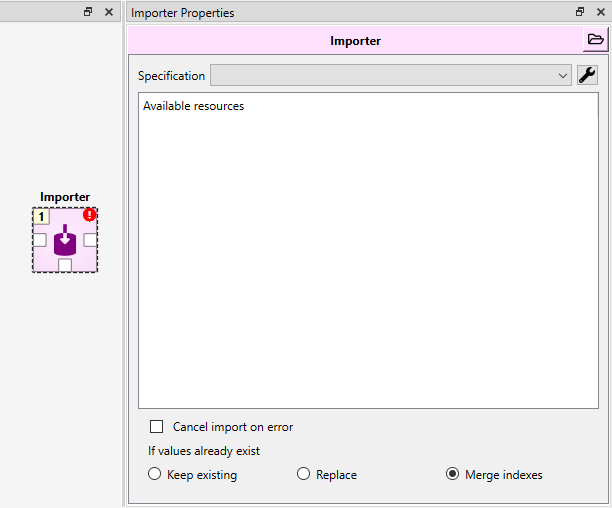Open the importer data directory folder icon

[x=595, y=39]
